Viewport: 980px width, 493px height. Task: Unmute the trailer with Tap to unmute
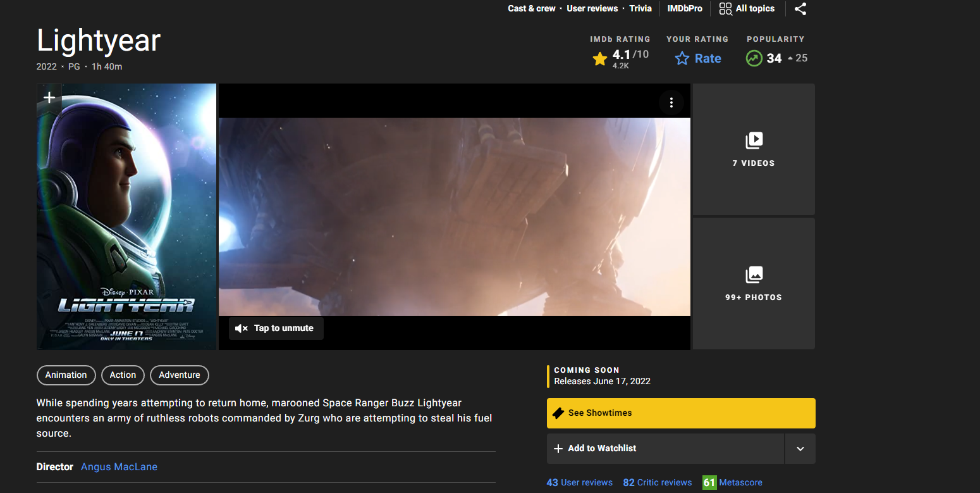pyautogui.click(x=276, y=328)
